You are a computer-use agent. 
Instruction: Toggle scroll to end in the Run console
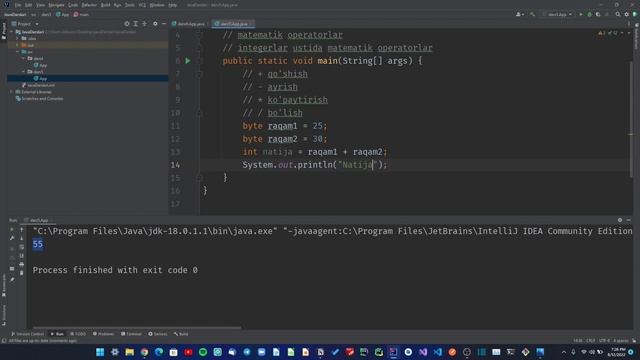click(x=22, y=256)
